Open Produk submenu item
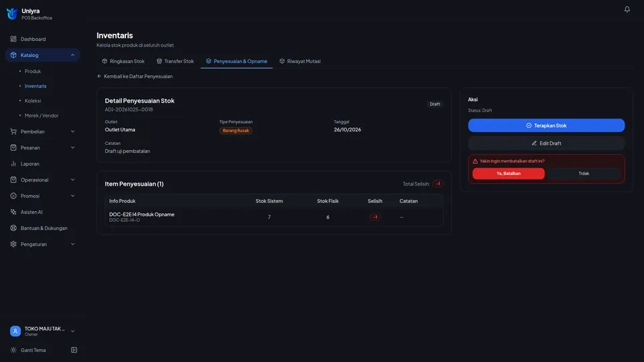 pyautogui.click(x=33, y=71)
